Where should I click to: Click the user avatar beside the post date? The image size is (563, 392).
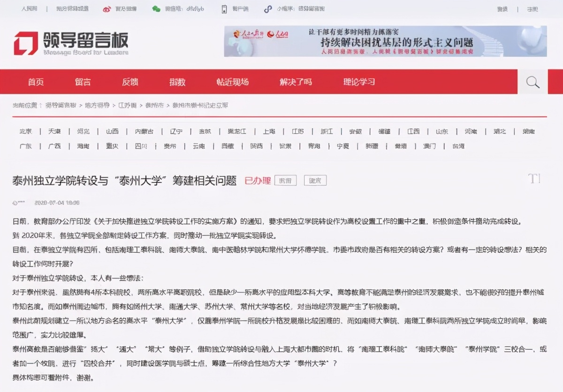click(15, 202)
